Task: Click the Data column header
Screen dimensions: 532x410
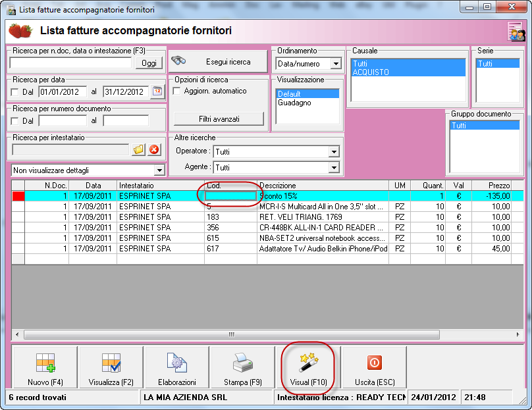Action: 93,186
